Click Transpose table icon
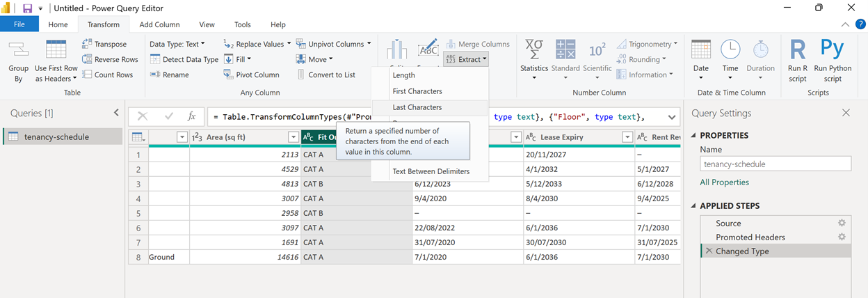 (x=87, y=44)
